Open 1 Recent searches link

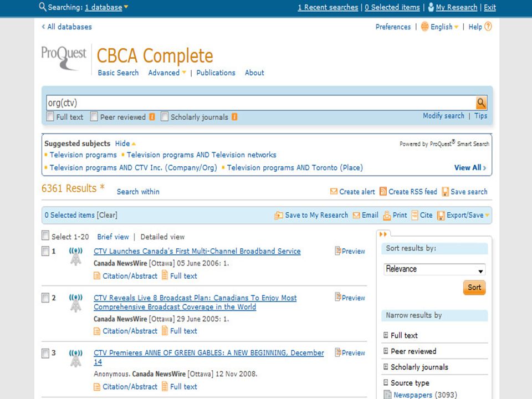328,7
